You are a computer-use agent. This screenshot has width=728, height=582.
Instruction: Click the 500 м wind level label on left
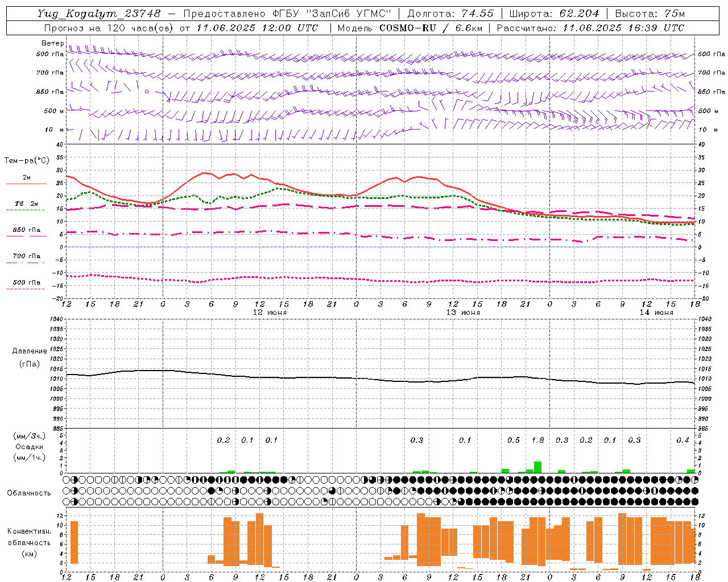(53, 111)
